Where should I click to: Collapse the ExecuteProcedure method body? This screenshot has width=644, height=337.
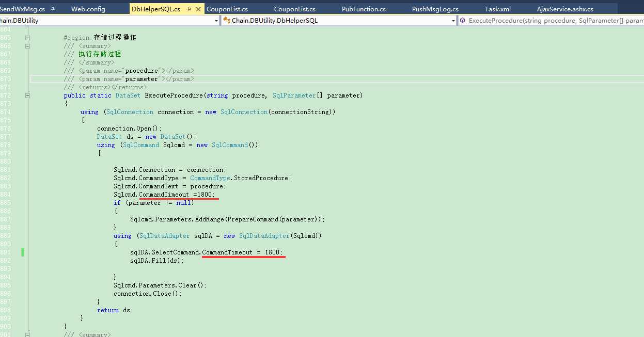point(27,95)
